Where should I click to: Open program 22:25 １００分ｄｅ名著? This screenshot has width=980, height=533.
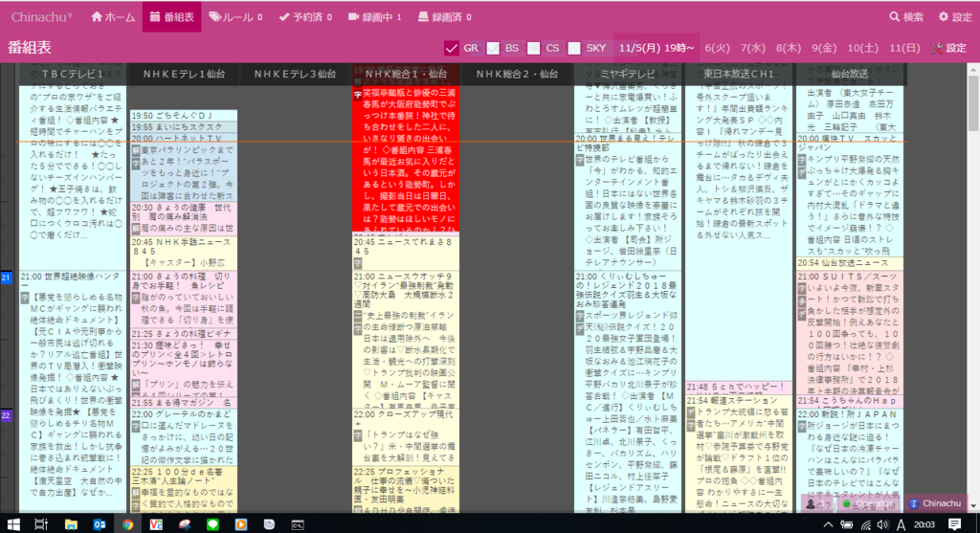(184, 489)
